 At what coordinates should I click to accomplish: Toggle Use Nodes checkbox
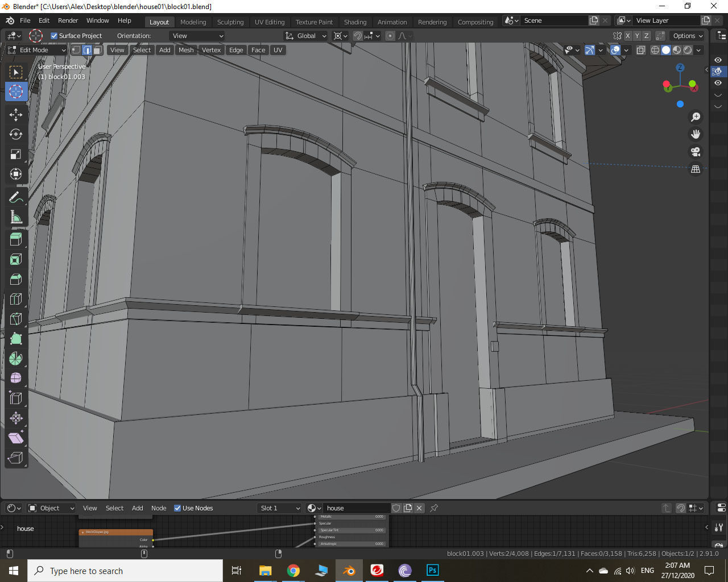[177, 508]
